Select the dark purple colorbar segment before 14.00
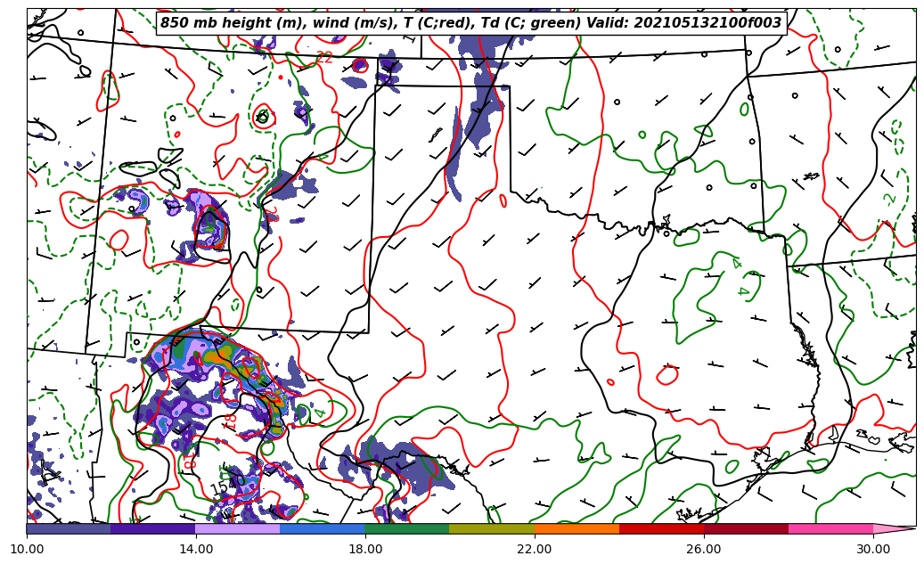The height and width of the screenshot is (564, 924). click(x=153, y=528)
